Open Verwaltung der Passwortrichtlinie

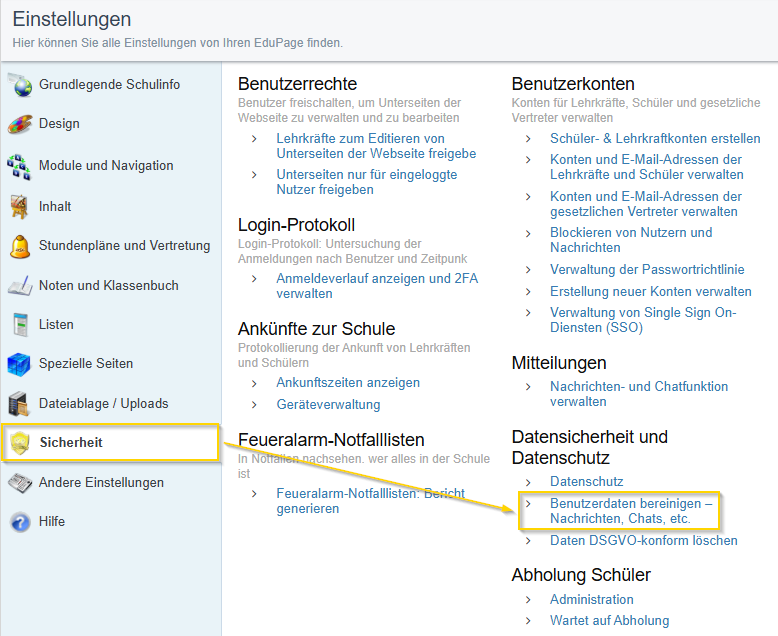645,267
